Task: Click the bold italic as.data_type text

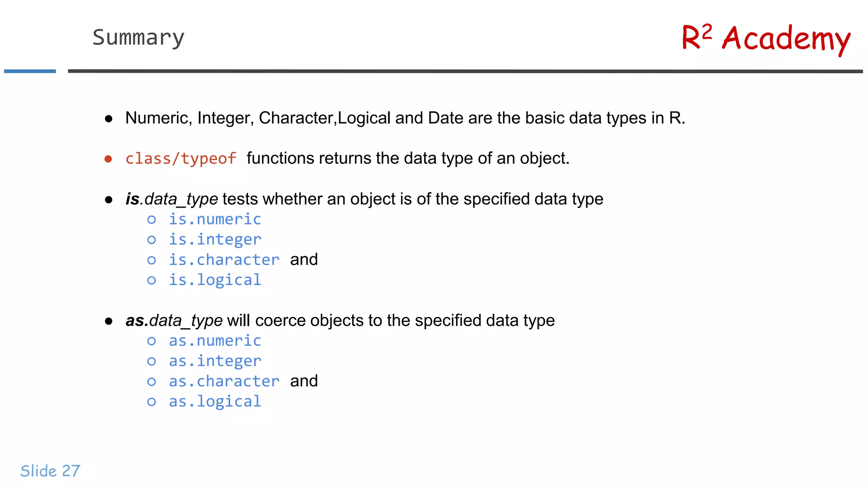Action: [174, 320]
